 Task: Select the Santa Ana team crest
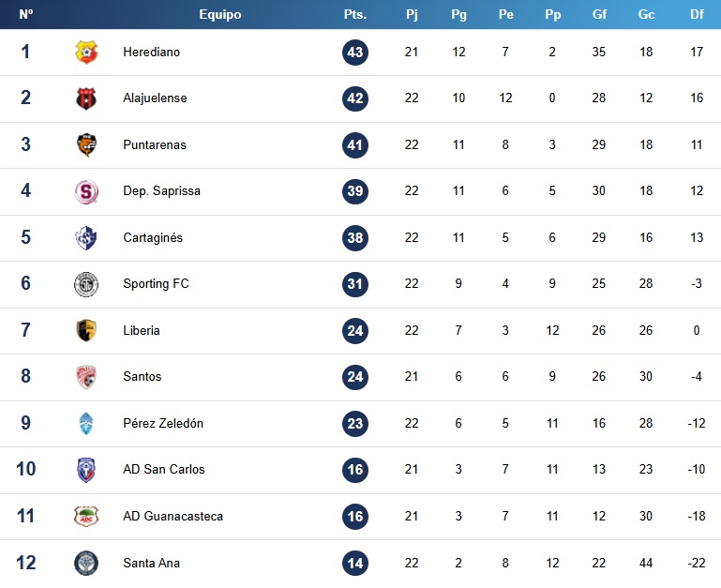(86, 564)
